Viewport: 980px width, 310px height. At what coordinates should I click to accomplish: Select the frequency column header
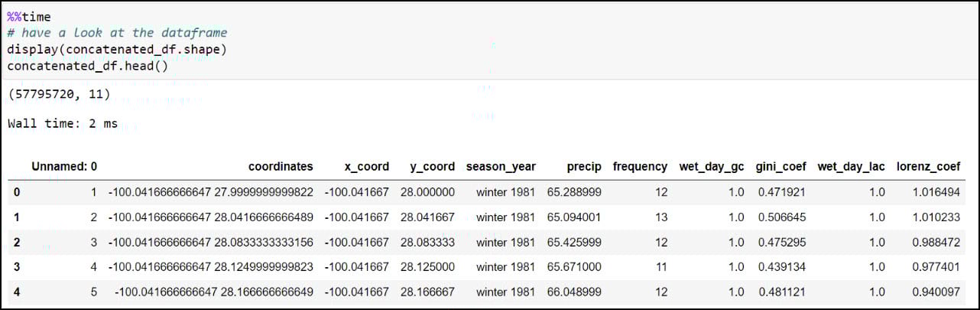[x=640, y=166]
